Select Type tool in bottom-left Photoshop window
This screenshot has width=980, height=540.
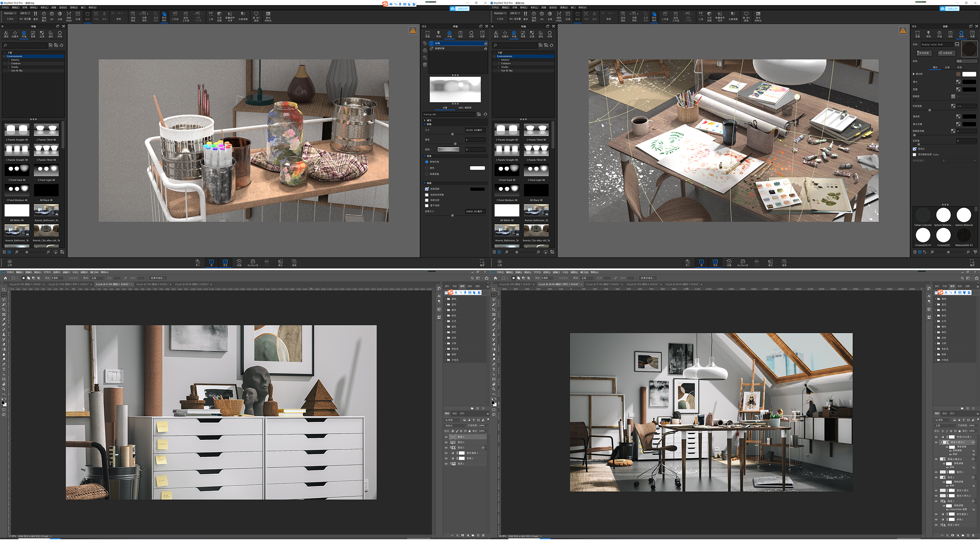point(4,369)
